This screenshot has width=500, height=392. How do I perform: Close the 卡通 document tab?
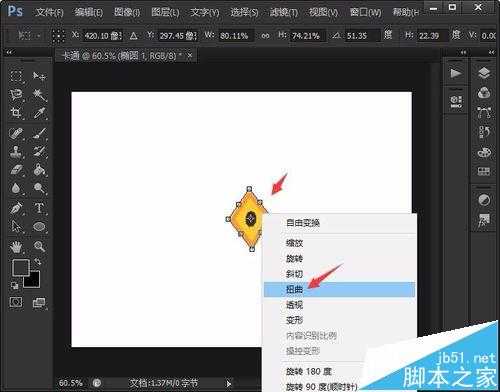190,56
